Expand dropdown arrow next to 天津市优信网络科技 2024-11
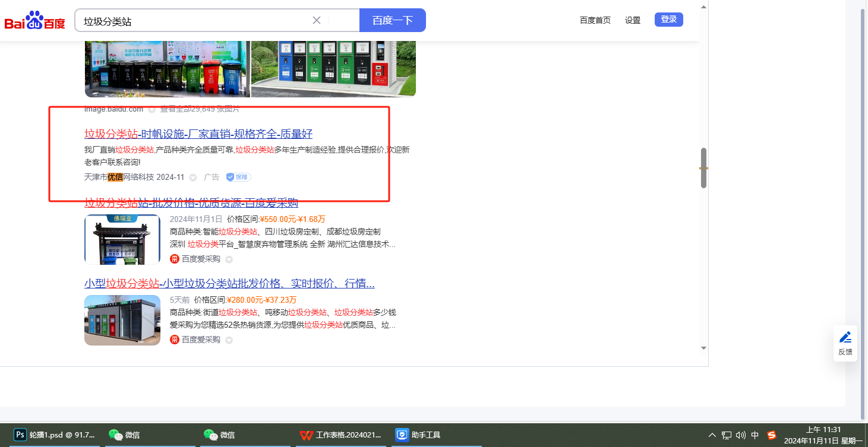 pyautogui.click(x=193, y=177)
